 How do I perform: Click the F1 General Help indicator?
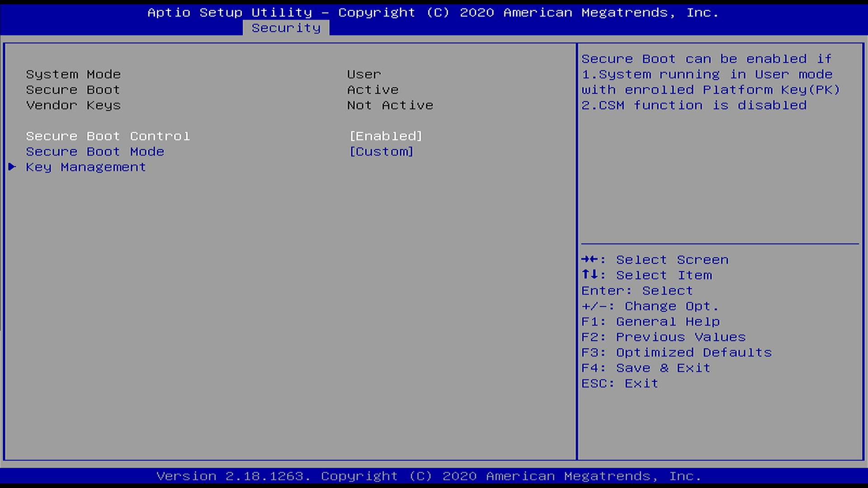pos(650,321)
